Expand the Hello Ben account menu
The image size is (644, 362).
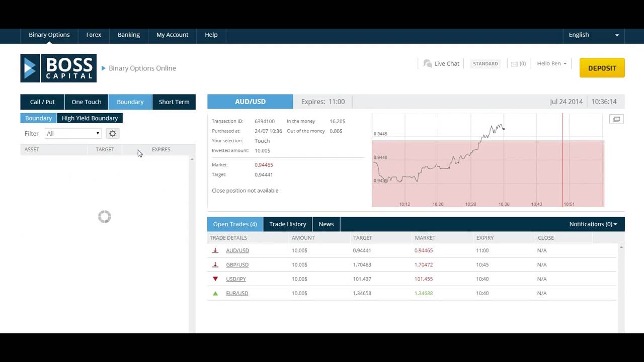(552, 63)
